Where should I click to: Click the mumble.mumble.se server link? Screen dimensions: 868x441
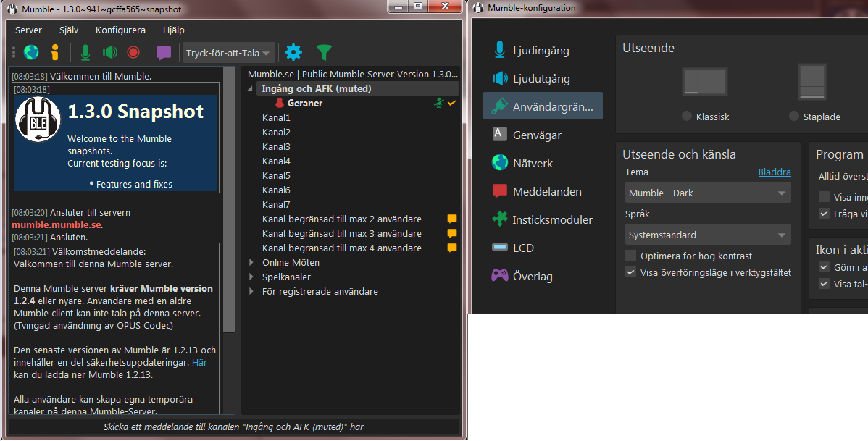point(57,224)
